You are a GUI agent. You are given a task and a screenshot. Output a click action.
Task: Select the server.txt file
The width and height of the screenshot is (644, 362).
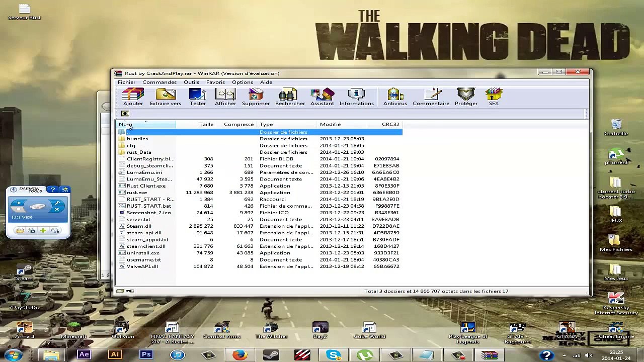point(260,220)
